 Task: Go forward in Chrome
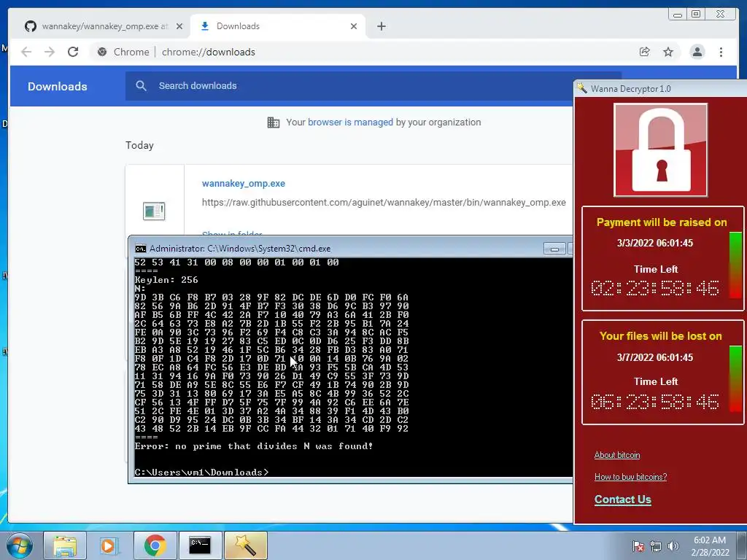tap(50, 52)
